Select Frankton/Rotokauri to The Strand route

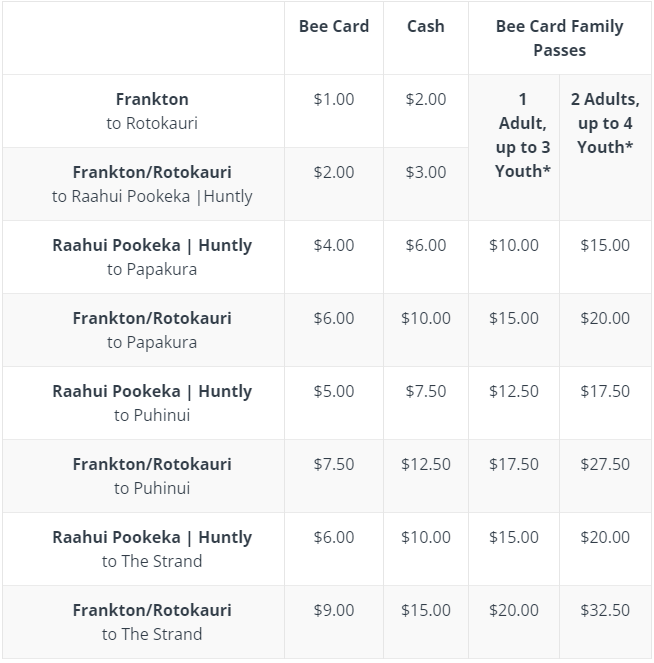[x=152, y=622]
